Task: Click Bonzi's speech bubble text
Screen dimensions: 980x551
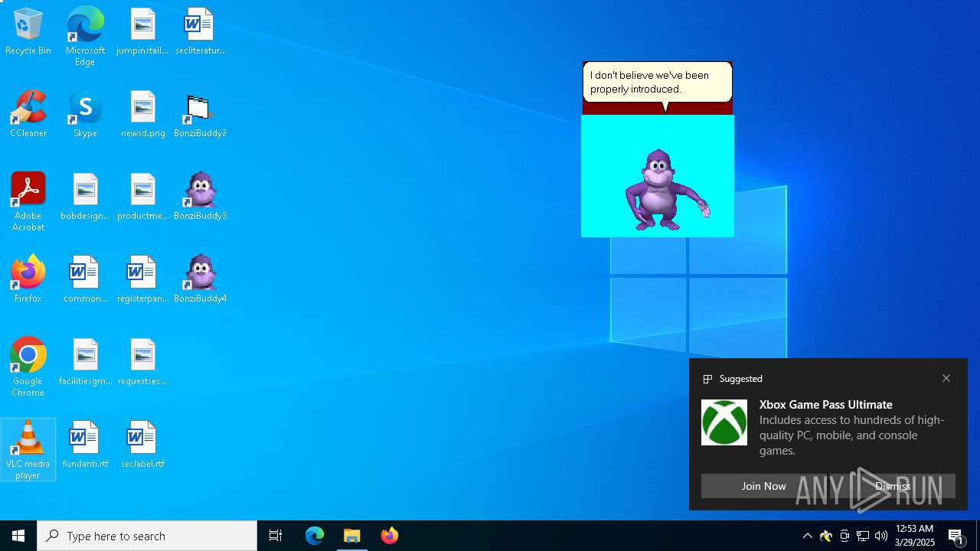Action: 649,82
